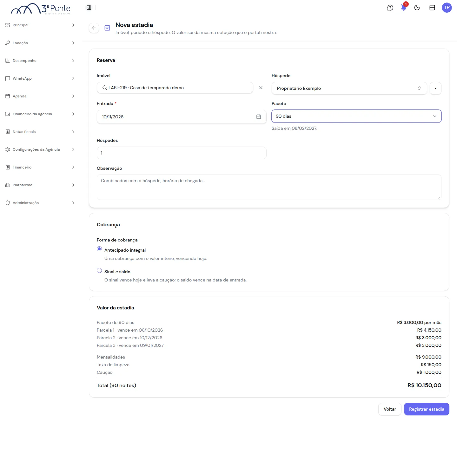The width and height of the screenshot is (457, 476).
Task: Go back using the arrow icon
Action: (x=94, y=28)
